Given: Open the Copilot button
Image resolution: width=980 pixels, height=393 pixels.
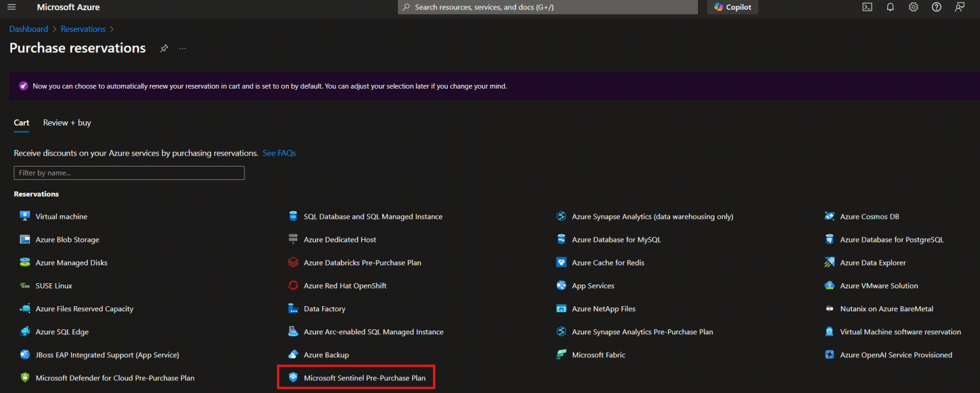Looking at the screenshot, I should (x=732, y=7).
